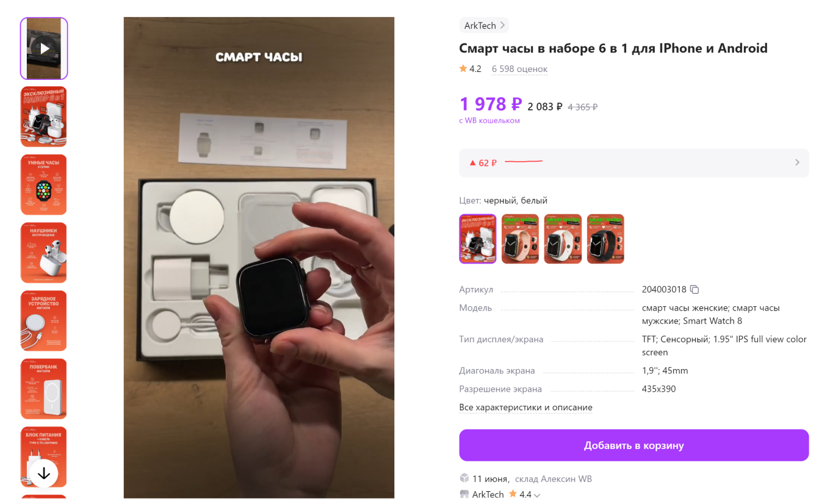Select the white strap watch color option

(563, 239)
